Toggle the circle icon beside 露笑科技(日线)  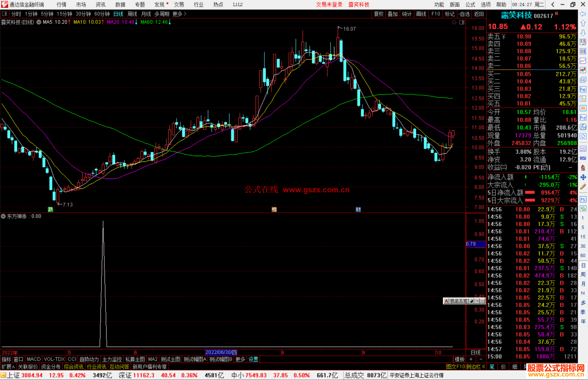point(39,22)
